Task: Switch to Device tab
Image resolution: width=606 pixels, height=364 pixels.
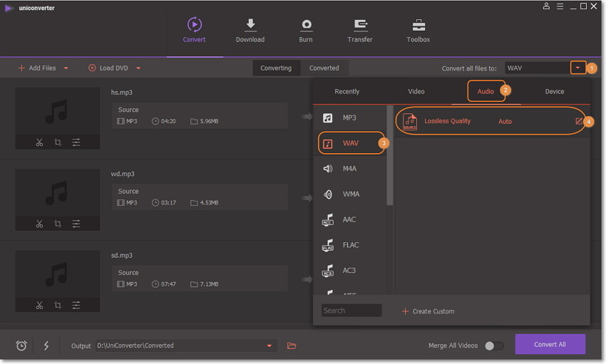Action: coord(555,91)
